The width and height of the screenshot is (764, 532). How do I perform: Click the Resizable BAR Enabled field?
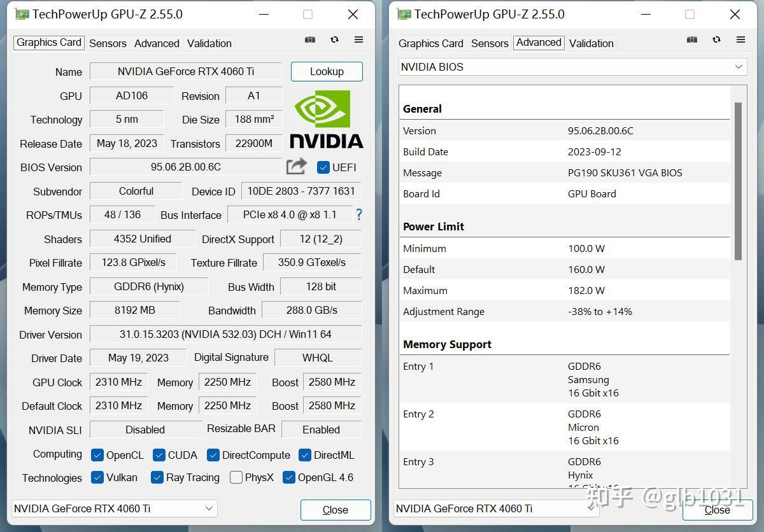[322, 430]
